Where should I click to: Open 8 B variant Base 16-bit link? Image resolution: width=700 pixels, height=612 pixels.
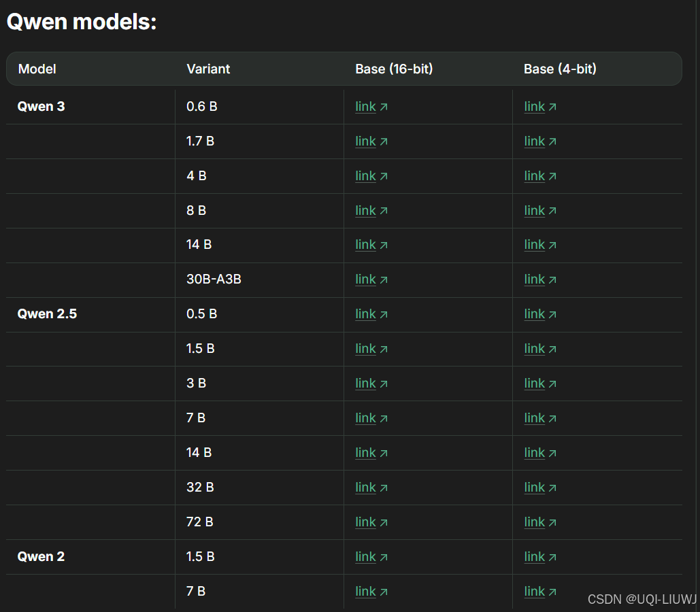point(371,210)
